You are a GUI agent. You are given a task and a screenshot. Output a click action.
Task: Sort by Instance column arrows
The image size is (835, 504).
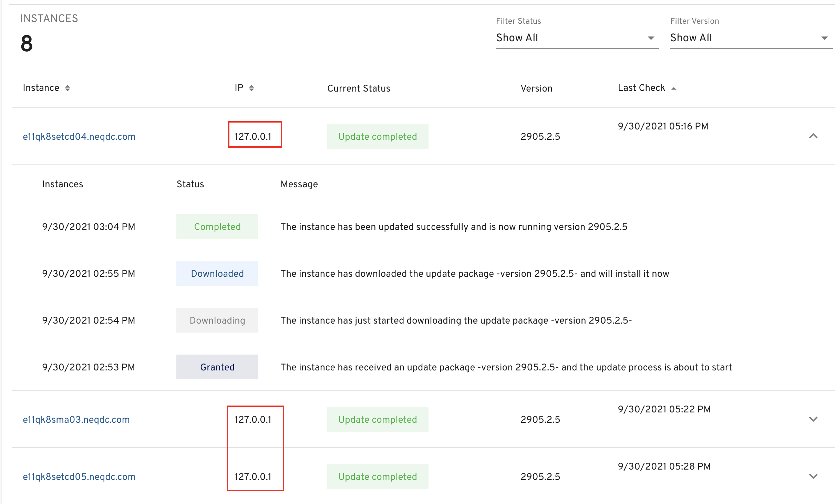tap(68, 88)
